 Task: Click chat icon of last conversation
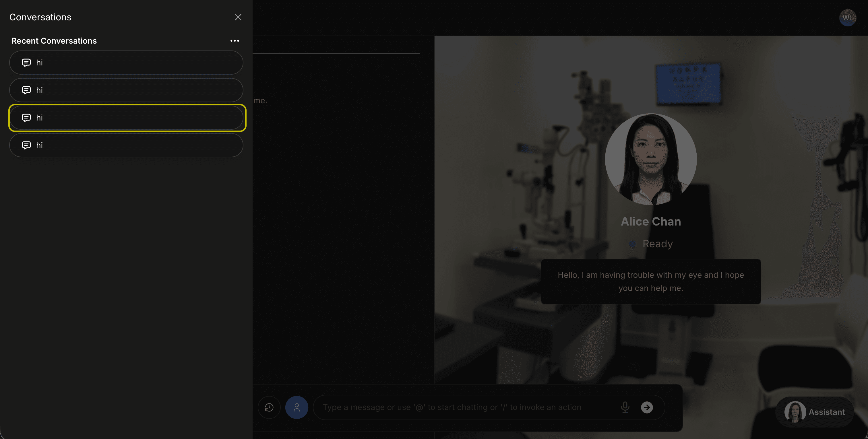[26, 145]
